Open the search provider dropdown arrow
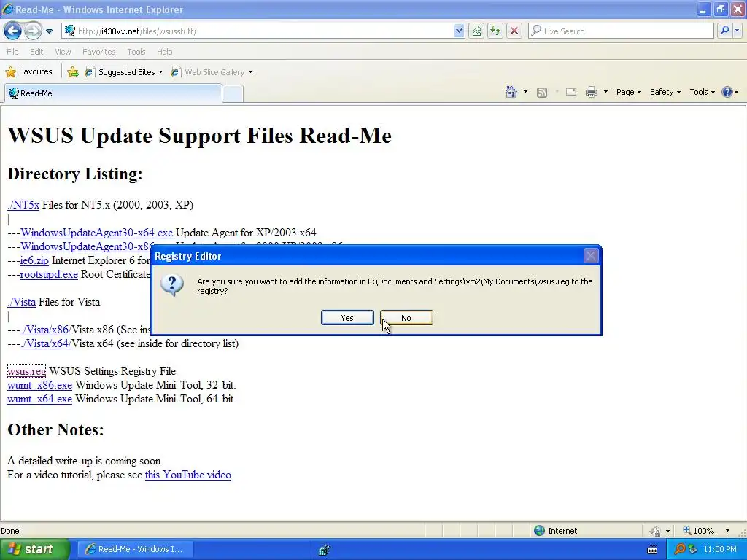Viewport: 747px width, 560px height. pyautogui.click(x=738, y=31)
